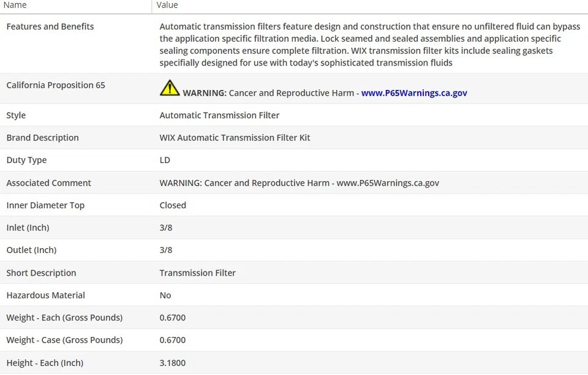Image resolution: width=588 pixels, height=375 pixels.
Task: Click the No value for Hazardous Material
Action: [x=165, y=295]
